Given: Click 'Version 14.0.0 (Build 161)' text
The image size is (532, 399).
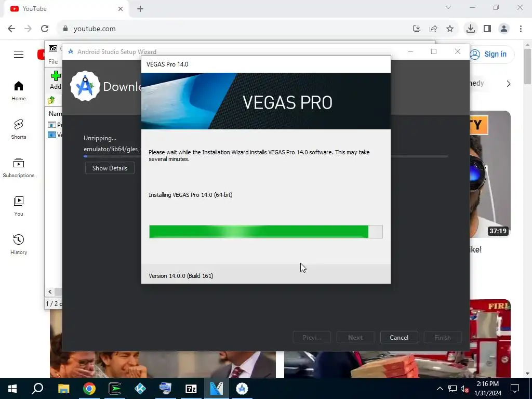Looking at the screenshot, I should click(181, 276).
